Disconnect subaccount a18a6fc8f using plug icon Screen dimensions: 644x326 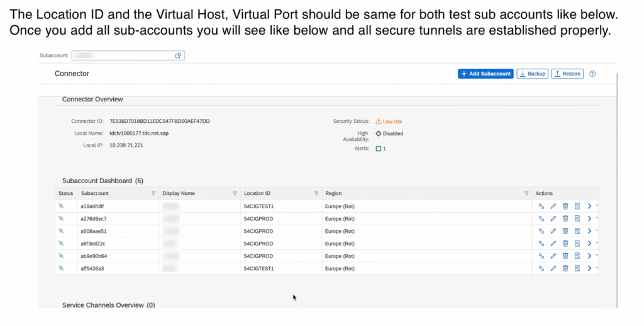[541, 206]
